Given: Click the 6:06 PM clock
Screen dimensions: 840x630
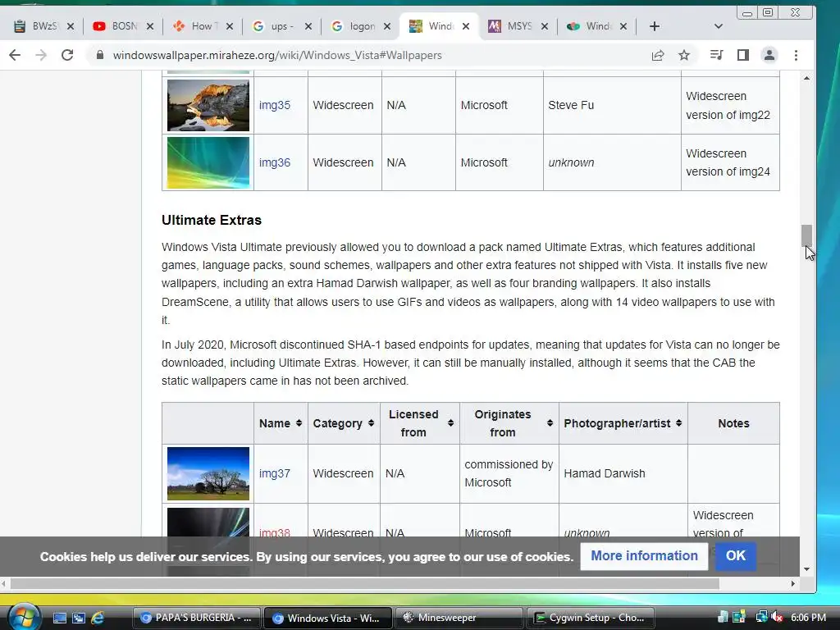Looking at the screenshot, I should 808,618.
